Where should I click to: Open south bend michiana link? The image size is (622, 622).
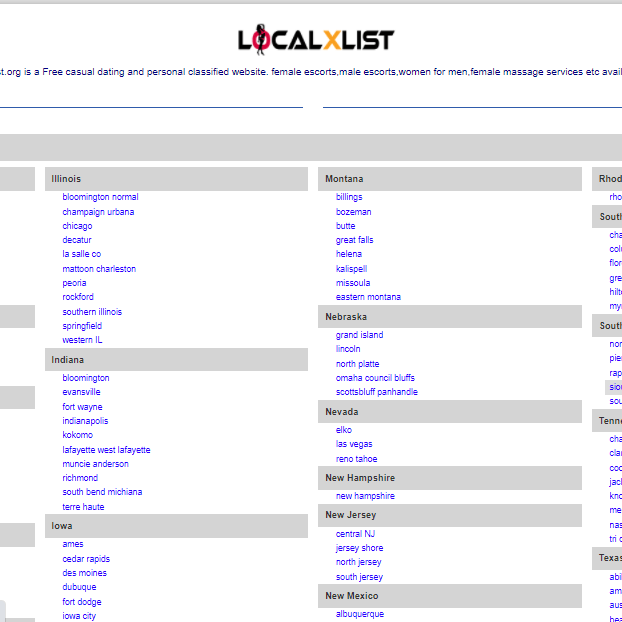click(102, 492)
